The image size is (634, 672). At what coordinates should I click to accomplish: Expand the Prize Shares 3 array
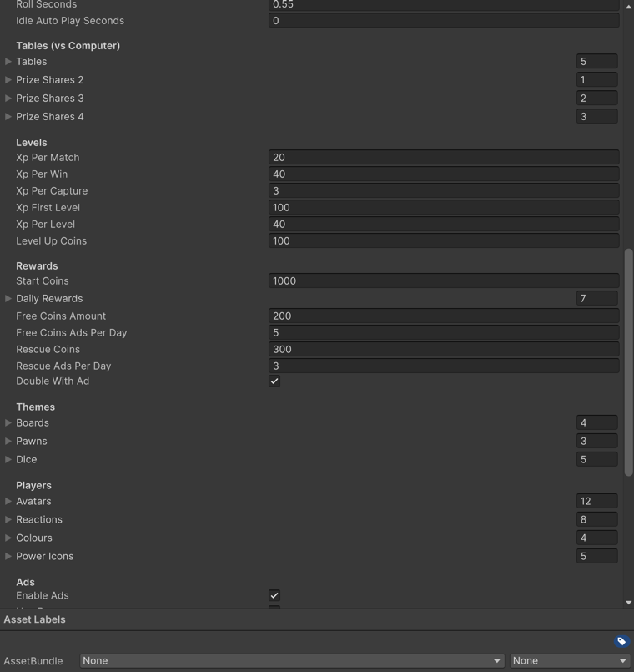tap(8, 99)
